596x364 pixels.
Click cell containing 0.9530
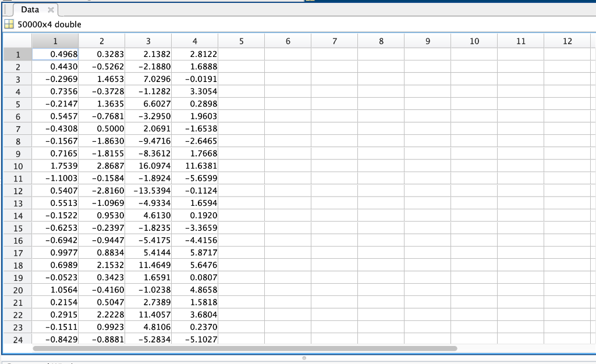pyautogui.click(x=102, y=216)
